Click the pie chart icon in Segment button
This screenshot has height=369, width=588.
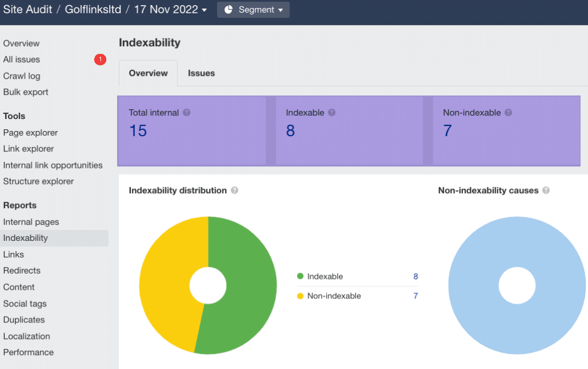point(229,10)
